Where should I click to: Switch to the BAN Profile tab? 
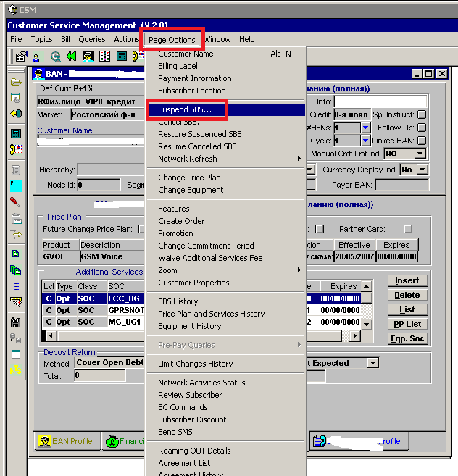point(67,441)
